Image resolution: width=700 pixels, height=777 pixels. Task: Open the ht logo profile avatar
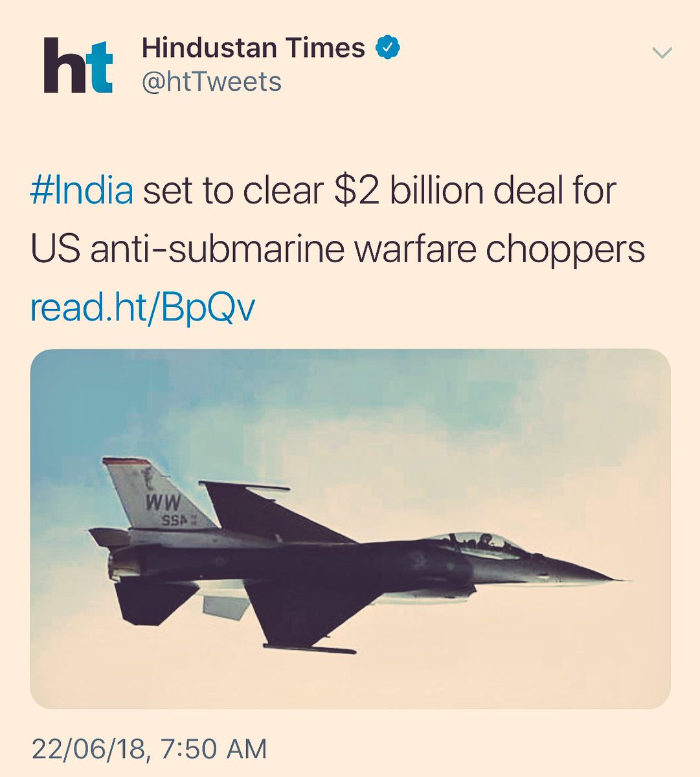pyautogui.click(x=78, y=65)
